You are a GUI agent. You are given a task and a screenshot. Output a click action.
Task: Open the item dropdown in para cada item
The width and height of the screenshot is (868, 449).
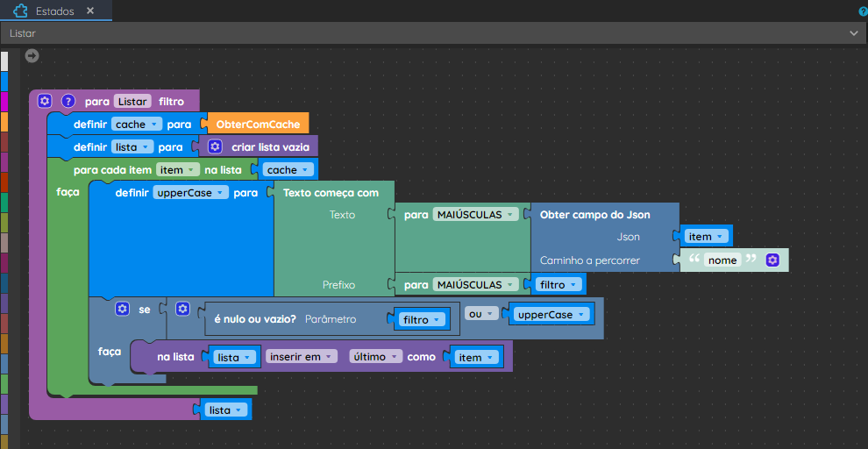[177, 170]
